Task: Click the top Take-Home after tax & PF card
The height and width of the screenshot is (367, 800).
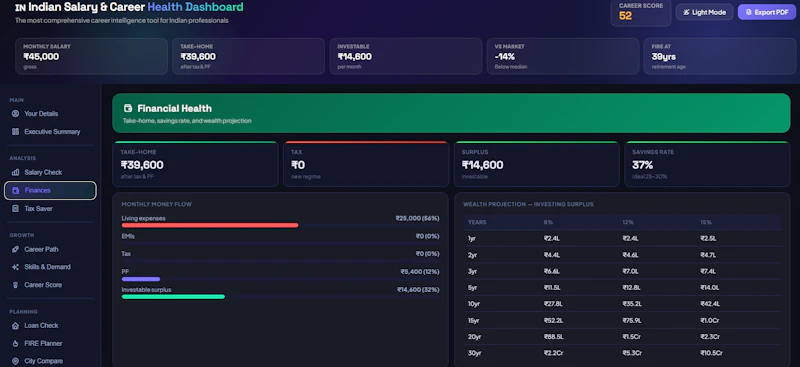Action: (248, 56)
